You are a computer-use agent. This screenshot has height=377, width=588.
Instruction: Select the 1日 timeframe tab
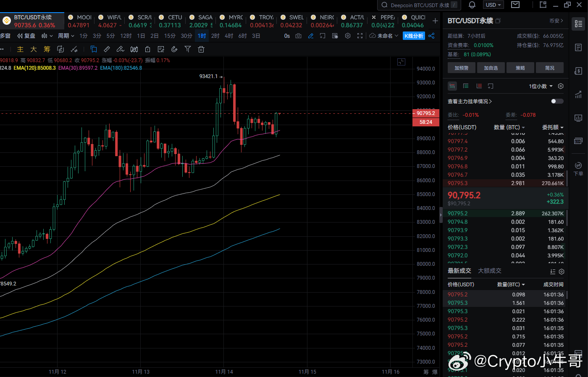click(141, 36)
